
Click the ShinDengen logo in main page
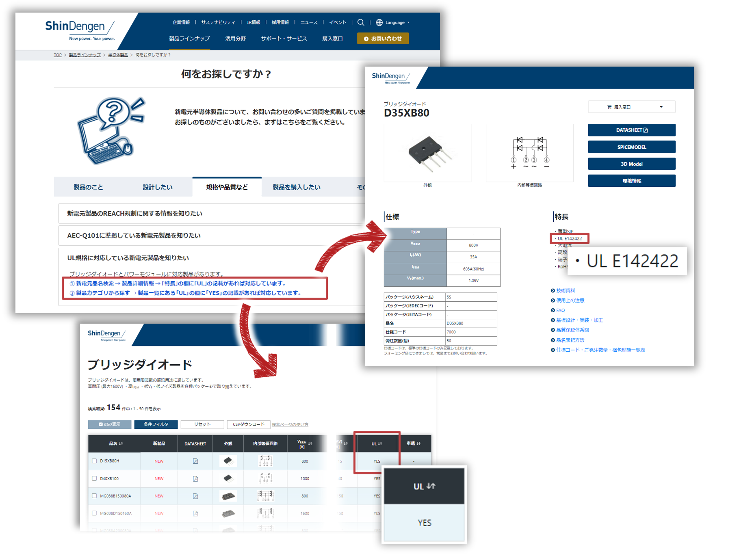tap(80, 30)
